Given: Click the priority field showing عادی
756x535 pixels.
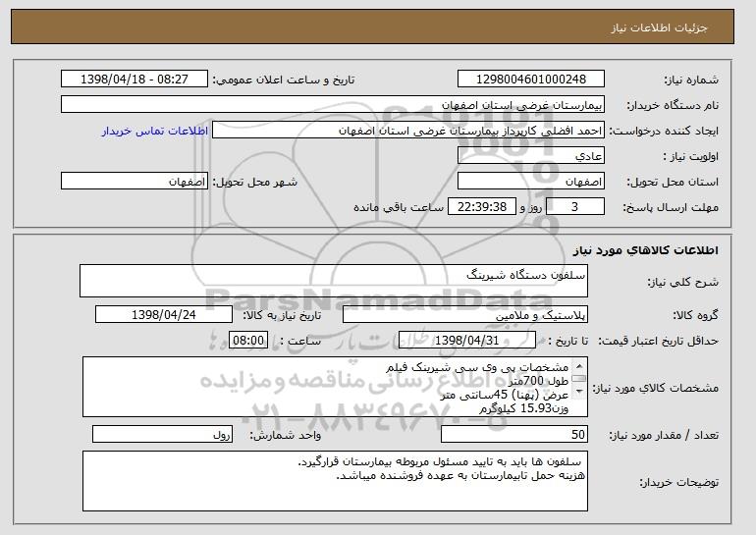Looking at the screenshot, I should 531,156.
